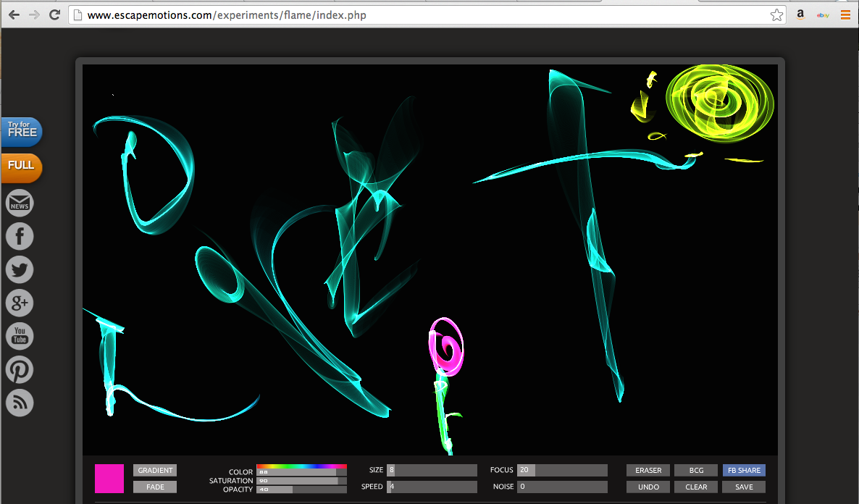The height and width of the screenshot is (504, 859).
Task: Click the Amazon extension icon
Action: [x=800, y=14]
